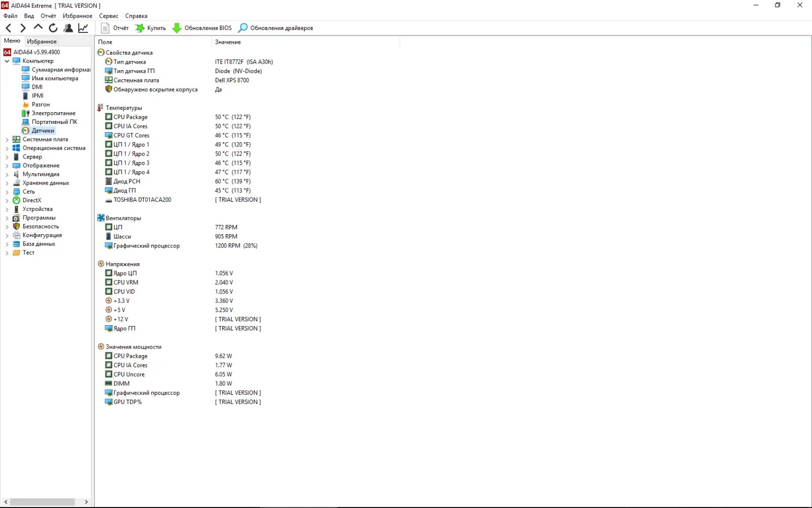Open the Отчёт menu in menu bar

48,16
